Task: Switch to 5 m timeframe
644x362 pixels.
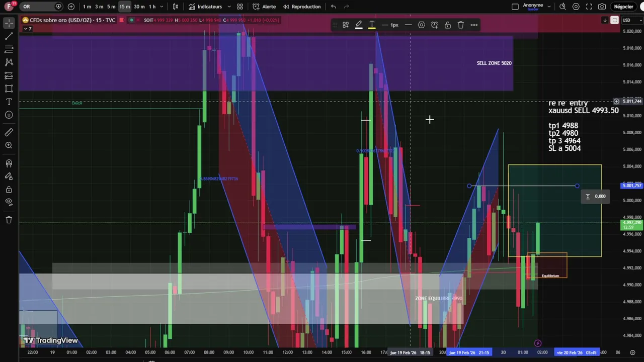Action: (111, 7)
